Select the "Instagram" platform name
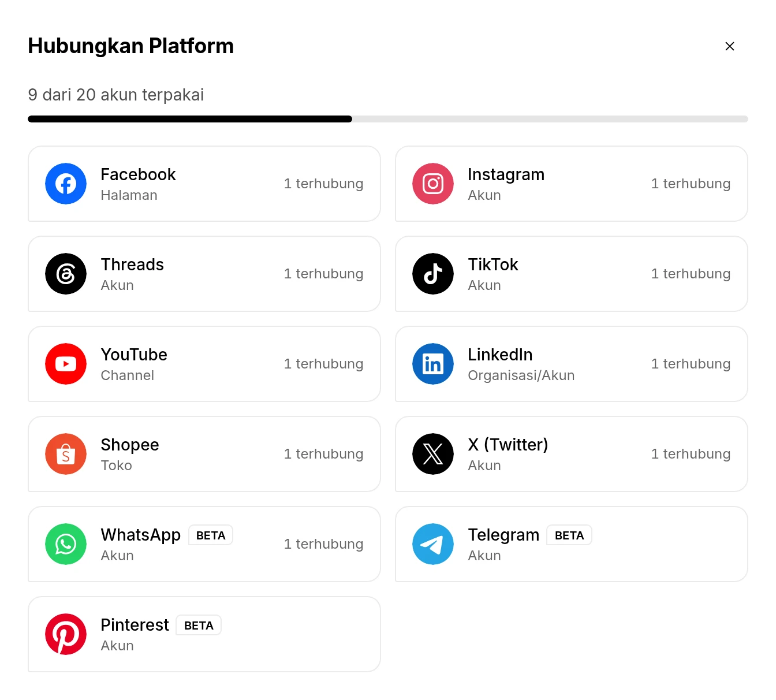This screenshot has width=776, height=700. (x=506, y=174)
